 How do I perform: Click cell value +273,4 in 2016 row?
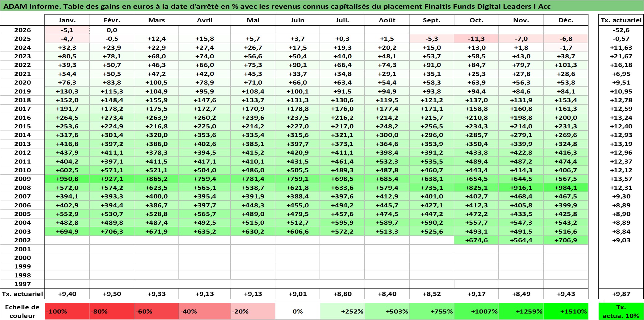(112, 118)
